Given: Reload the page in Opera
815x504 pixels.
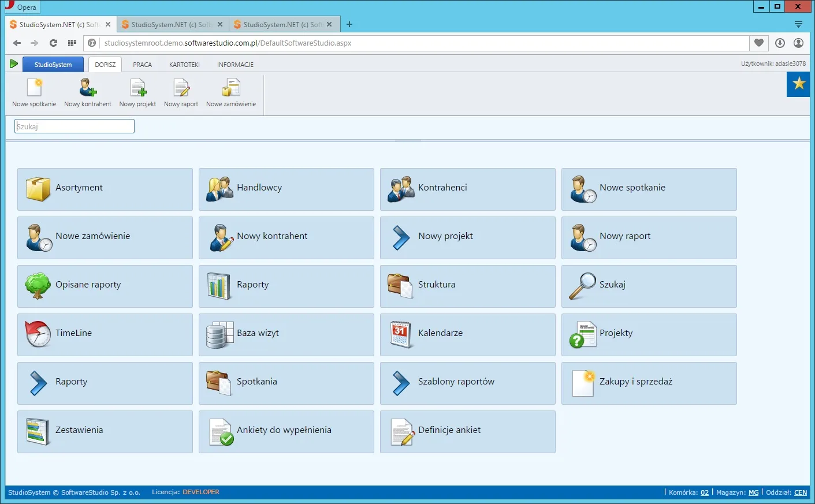Looking at the screenshot, I should 53,43.
